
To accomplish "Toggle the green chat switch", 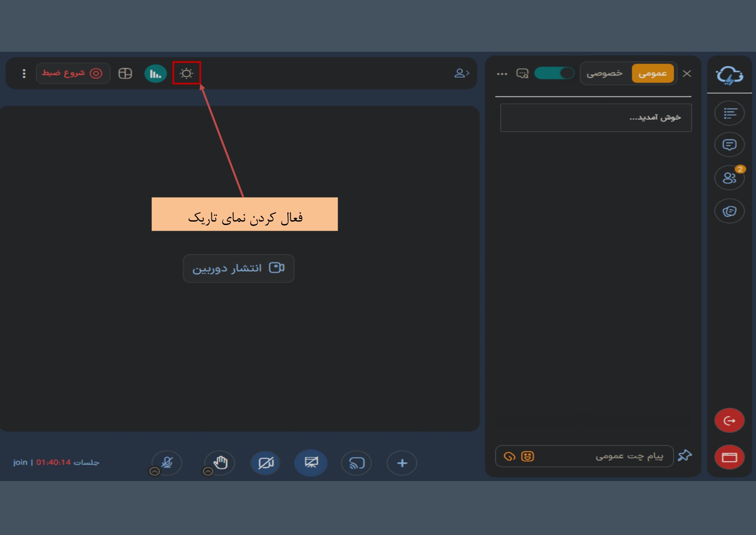I will [x=554, y=73].
